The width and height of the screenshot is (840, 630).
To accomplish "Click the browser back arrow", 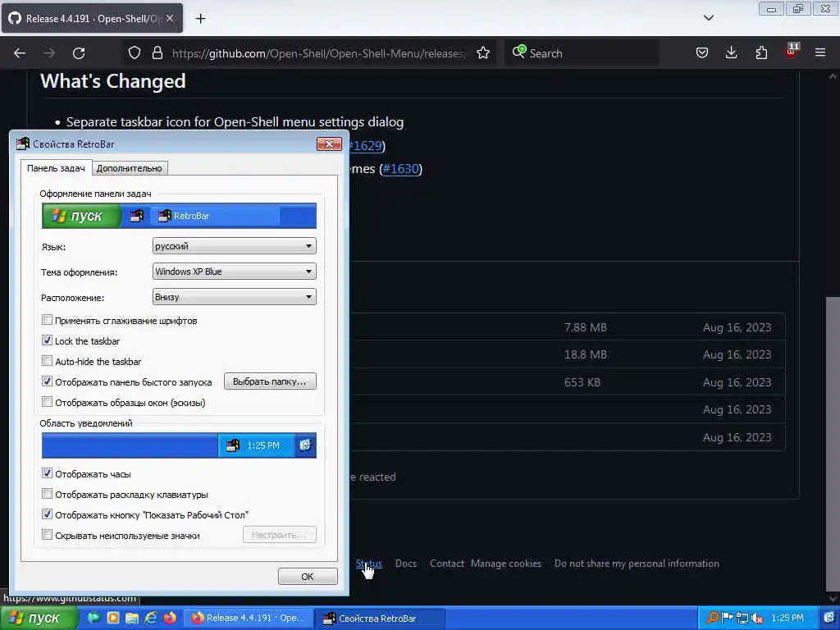I will (20, 53).
